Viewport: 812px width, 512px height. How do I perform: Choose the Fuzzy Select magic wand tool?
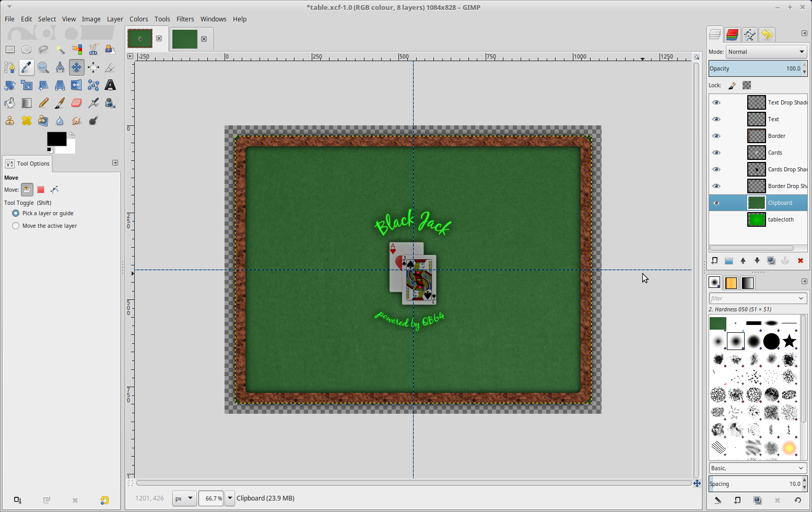click(60, 50)
